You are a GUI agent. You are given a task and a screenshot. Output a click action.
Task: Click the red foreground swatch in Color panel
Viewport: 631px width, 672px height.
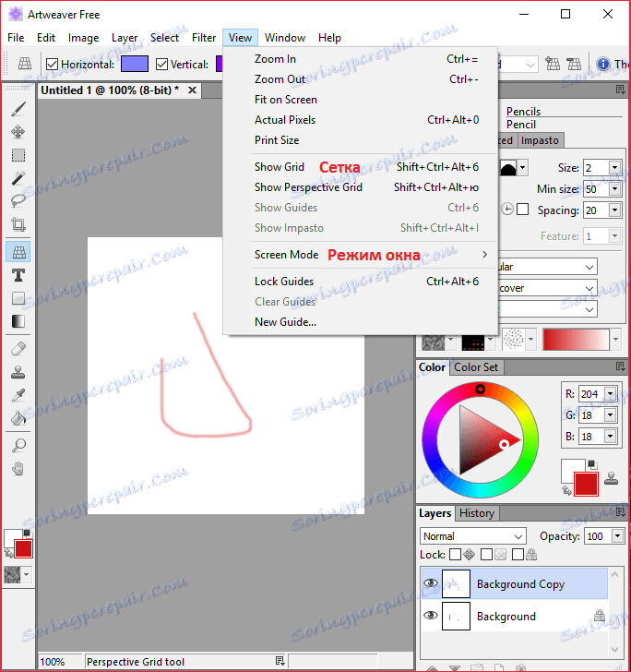coord(586,485)
